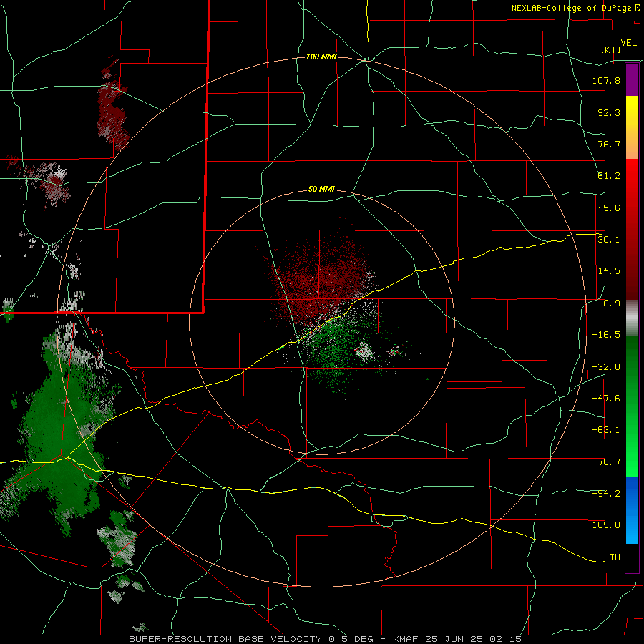Select the 76.7 velocity scale value
The width and height of the screenshot is (644, 644).
pos(609,144)
